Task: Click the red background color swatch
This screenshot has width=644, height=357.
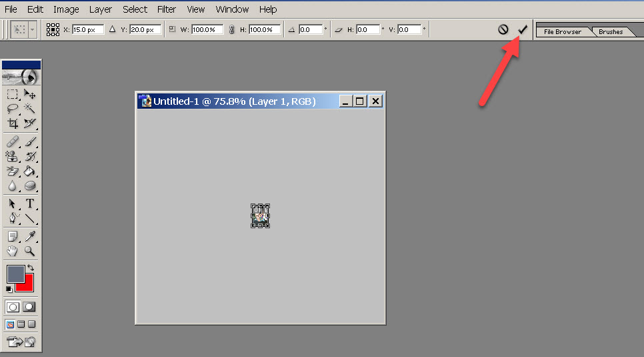Action: 28,284
